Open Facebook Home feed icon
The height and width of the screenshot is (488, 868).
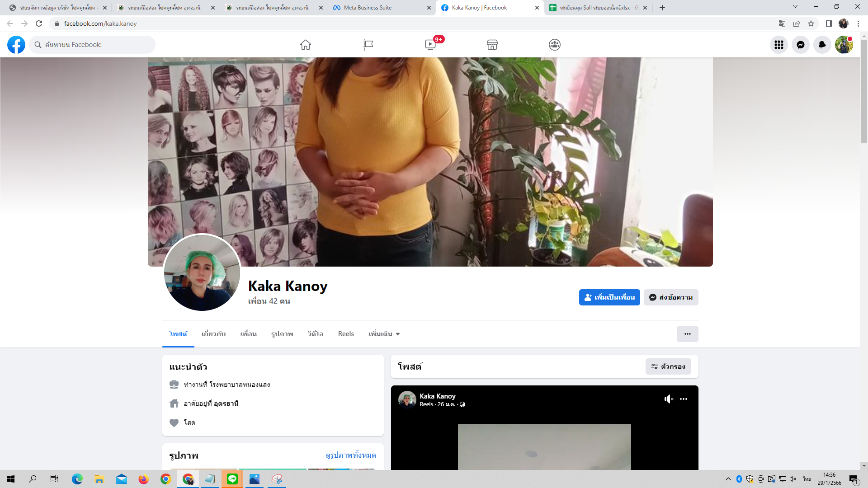point(306,45)
